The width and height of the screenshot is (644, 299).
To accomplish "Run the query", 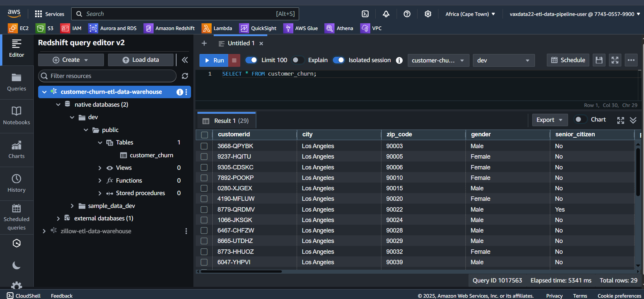I will (x=214, y=60).
